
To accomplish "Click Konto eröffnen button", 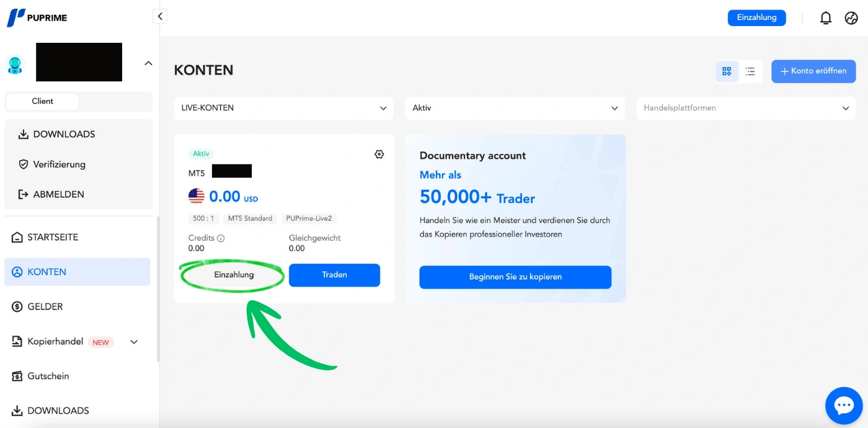I will [813, 71].
